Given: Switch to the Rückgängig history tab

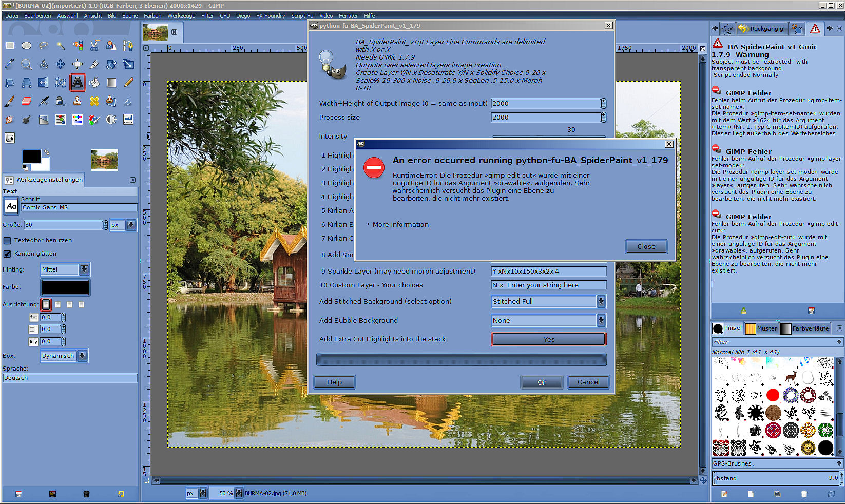Looking at the screenshot, I should pyautogui.click(x=762, y=29).
